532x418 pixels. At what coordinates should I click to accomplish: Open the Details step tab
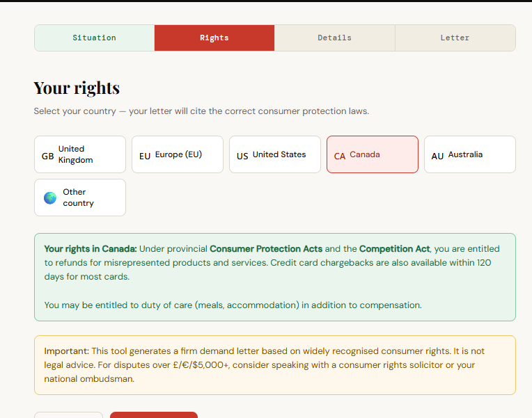click(x=334, y=38)
